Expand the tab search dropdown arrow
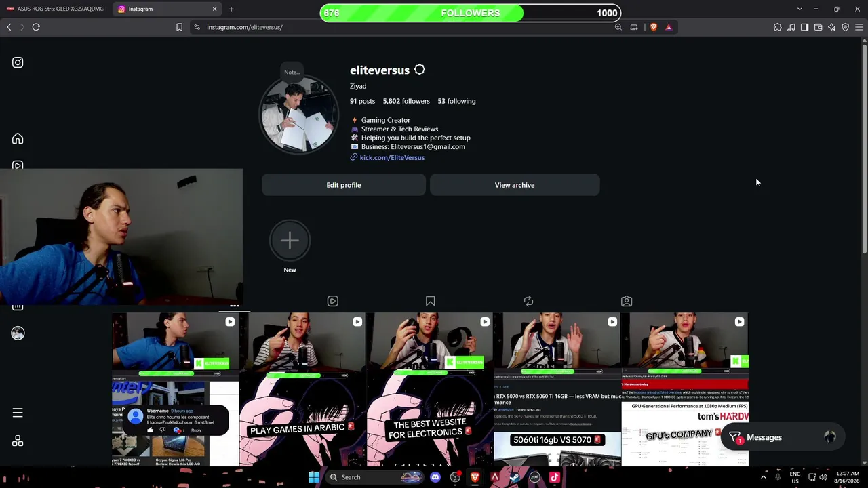The height and width of the screenshot is (488, 868). pos(800,9)
